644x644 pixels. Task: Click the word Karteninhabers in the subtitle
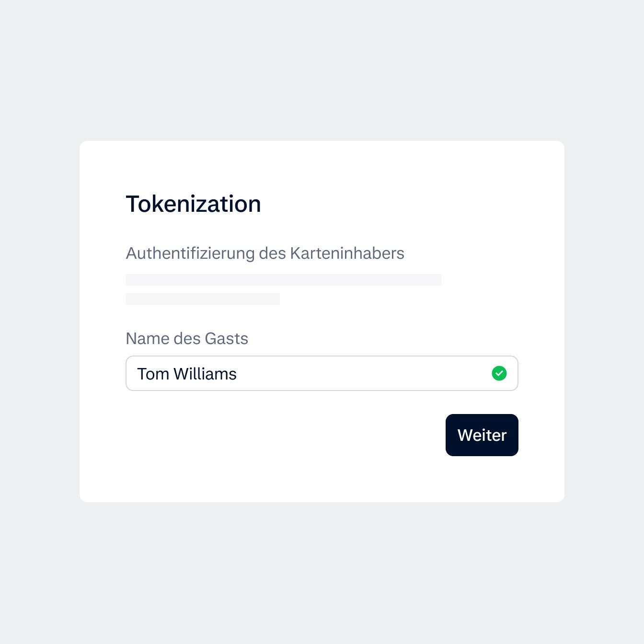tap(347, 253)
